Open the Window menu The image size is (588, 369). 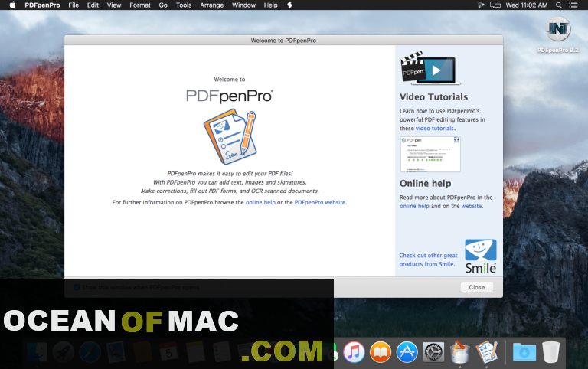coord(243,5)
